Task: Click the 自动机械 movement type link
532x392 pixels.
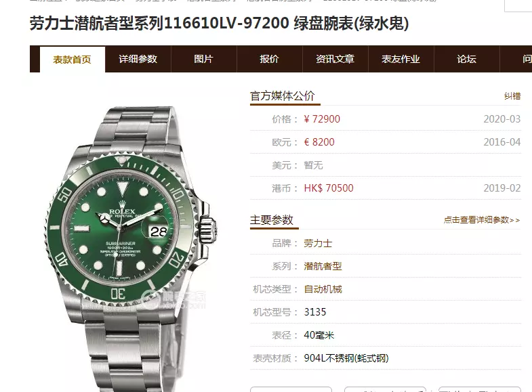Action: click(323, 289)
